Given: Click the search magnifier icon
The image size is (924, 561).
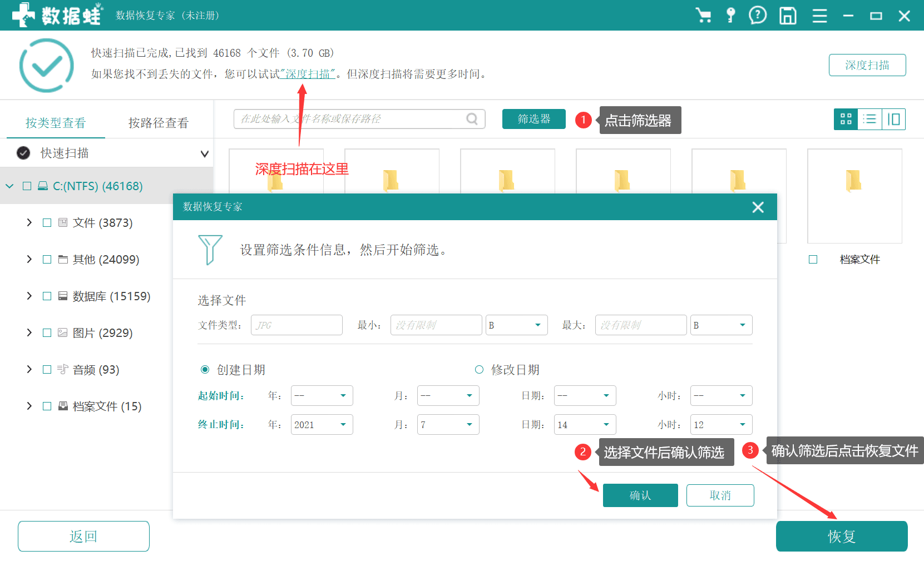Looking at the screenshot, I should pyautogui.click(x=472, y=118).
